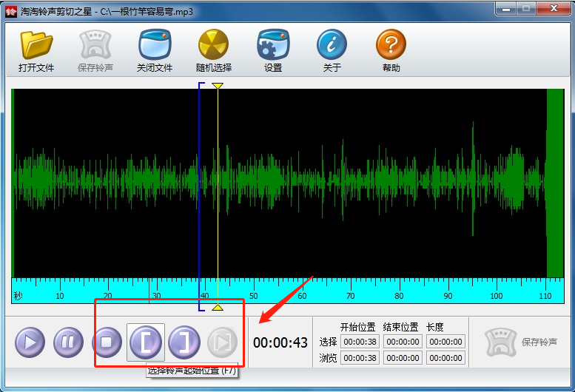Set ringtone start position bracket button
The width and height of the screenshot is (575, 392).
click(x=146, y=342)
